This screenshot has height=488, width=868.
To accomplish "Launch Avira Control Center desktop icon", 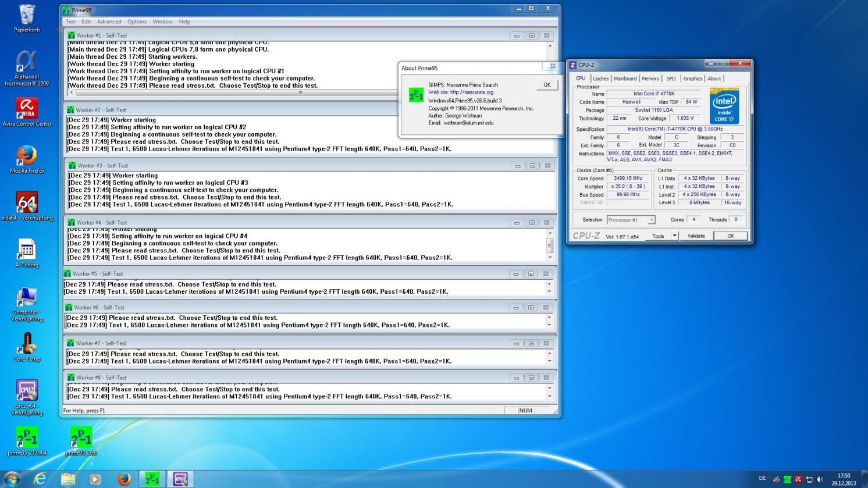I will point(27,112).
